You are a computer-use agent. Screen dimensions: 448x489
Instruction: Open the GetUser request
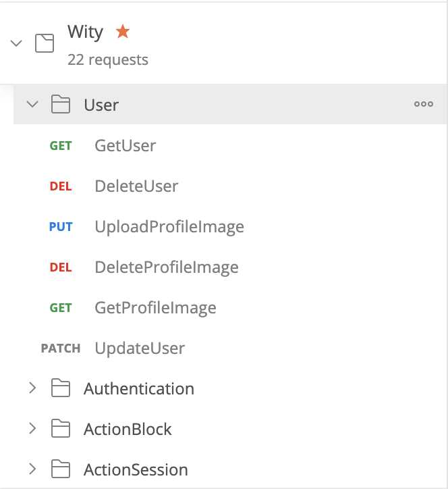pyautogui.click(x=125, y=146)
